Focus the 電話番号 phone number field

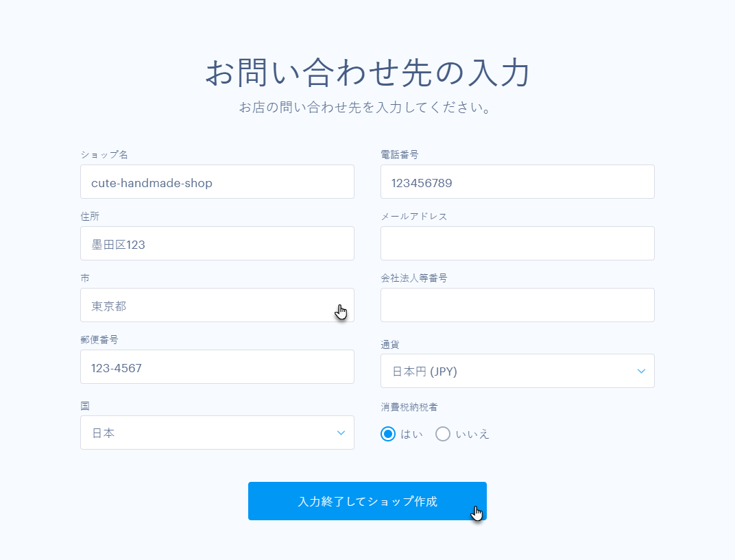coord(518,182)
